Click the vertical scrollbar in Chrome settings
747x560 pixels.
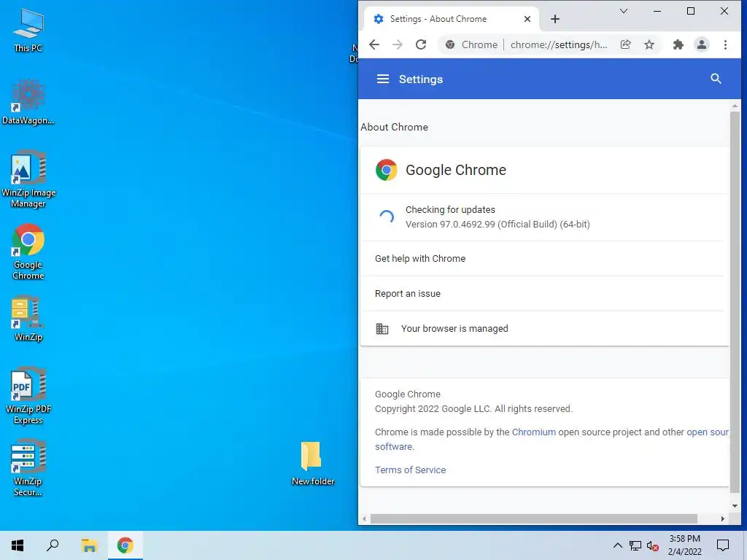(x=735, y=303)
